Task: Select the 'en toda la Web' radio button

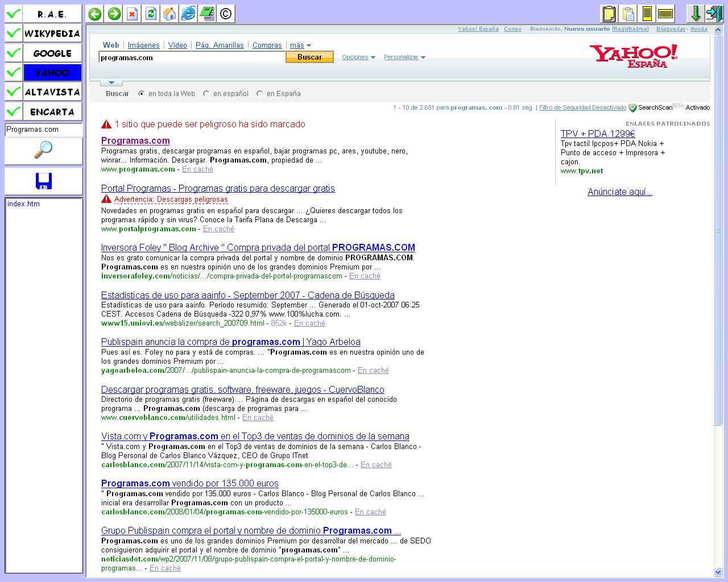Action: (141, 94)
